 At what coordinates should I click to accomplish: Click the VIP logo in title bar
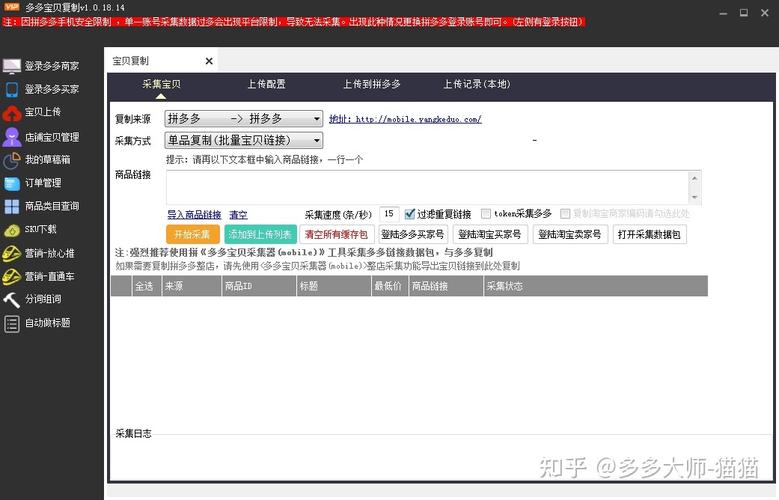tap(11, 6)
